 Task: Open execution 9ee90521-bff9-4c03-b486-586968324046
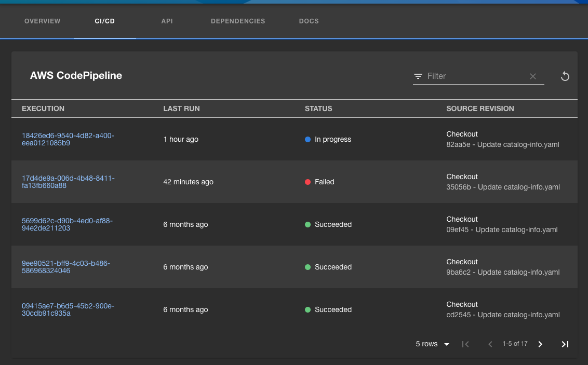66,267
